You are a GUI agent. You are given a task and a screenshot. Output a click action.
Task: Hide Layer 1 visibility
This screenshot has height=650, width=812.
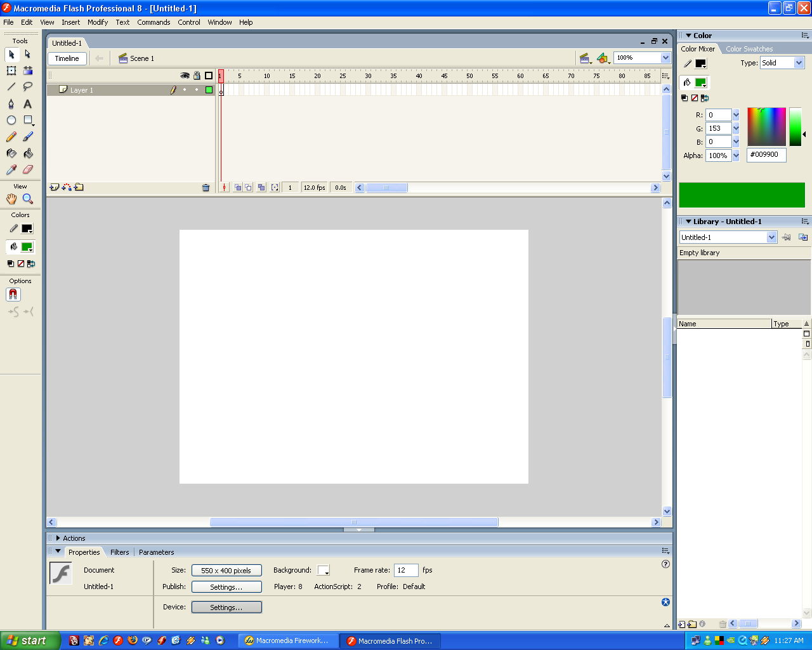[x=184, y=90]
